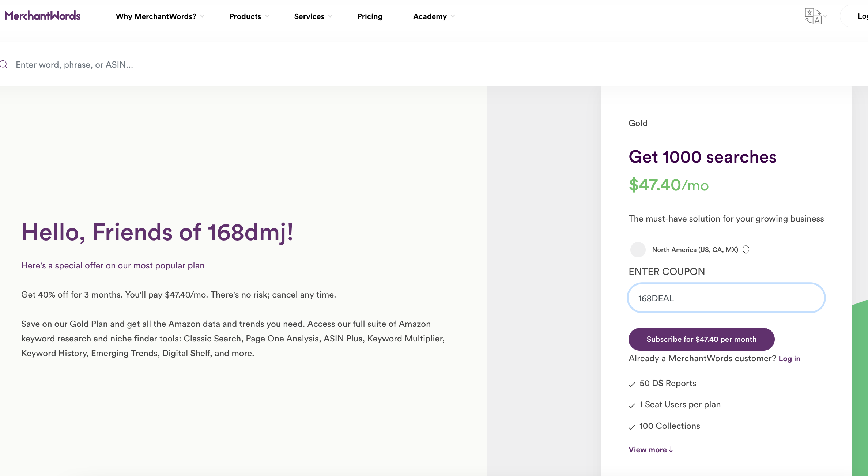Click the '50 DS Reports' feature text

[668, 383]
